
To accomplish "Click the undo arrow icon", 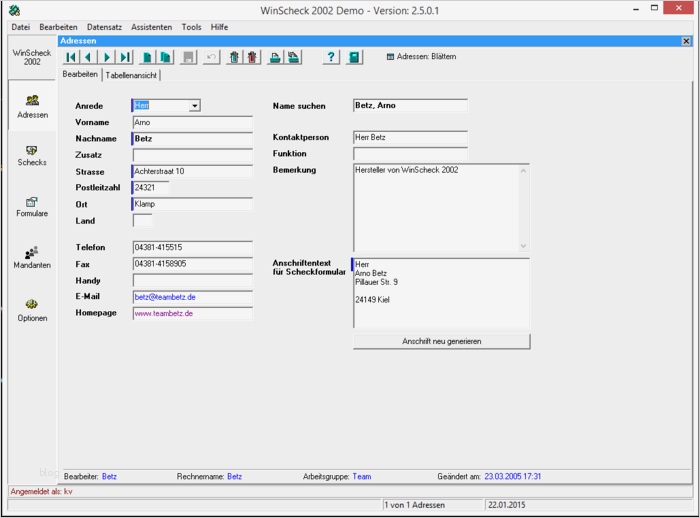I will [x=212, y=57].
